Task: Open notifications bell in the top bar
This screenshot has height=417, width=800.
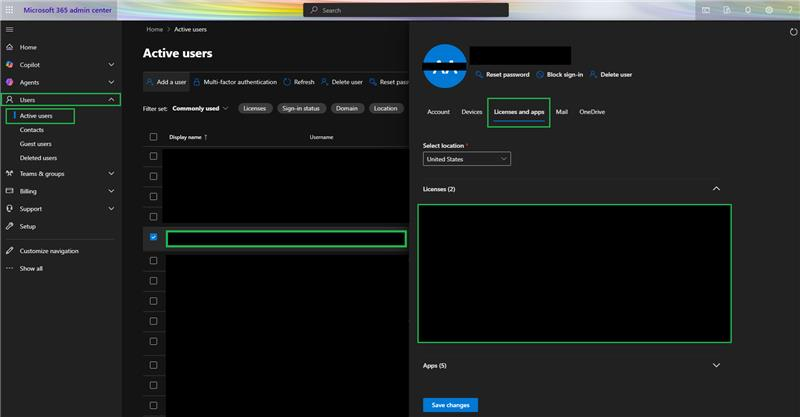Action: (x=748, y=10)
